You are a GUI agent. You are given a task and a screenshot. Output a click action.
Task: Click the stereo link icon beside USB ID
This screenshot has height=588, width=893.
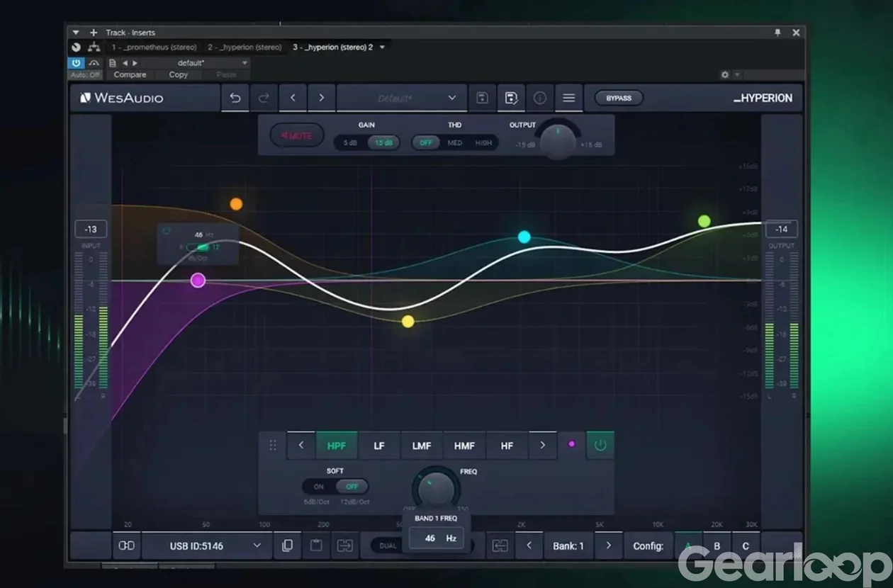pos(126,545)
